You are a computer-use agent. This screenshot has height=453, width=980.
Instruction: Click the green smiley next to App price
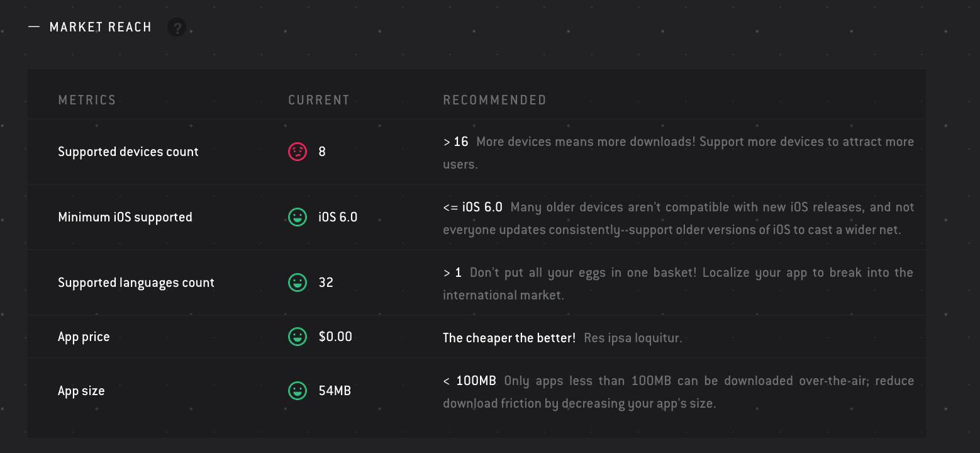coord(298,337)
